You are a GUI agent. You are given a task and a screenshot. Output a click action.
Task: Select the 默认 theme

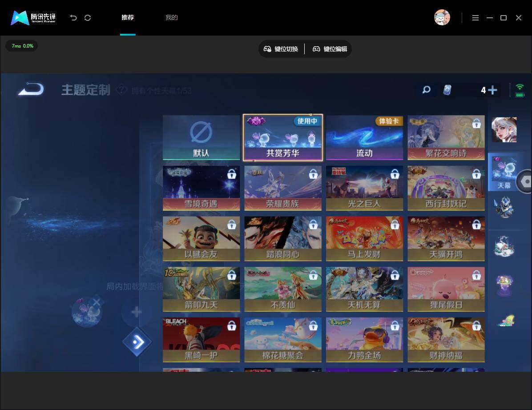click(x=201, y=137)
